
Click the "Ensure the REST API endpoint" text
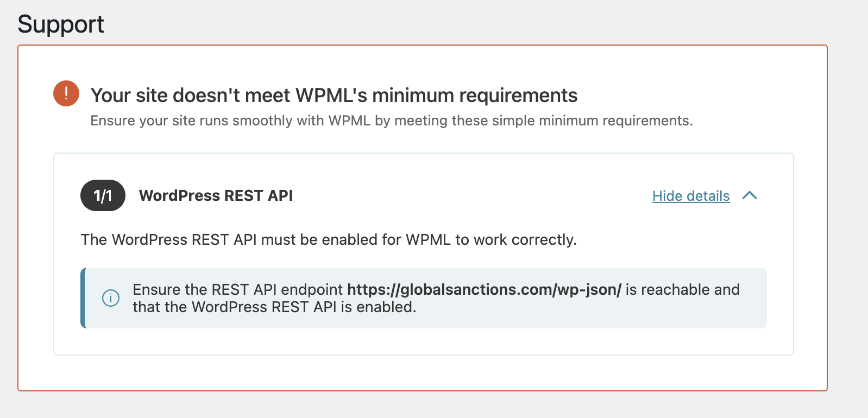(238, 289)
